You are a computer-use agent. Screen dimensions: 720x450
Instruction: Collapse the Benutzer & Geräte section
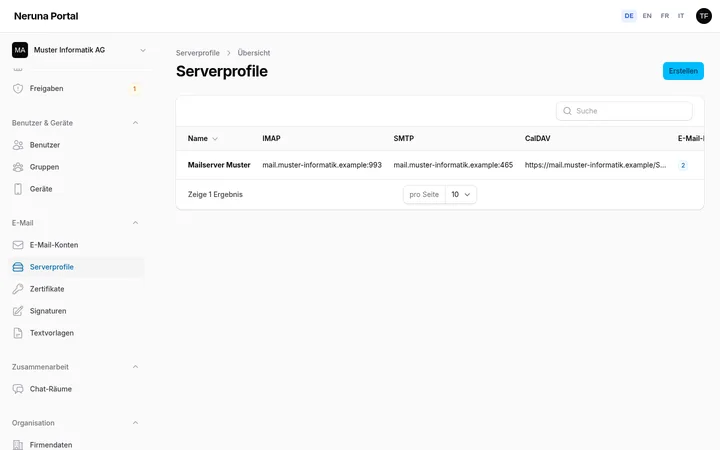[135, 123]
